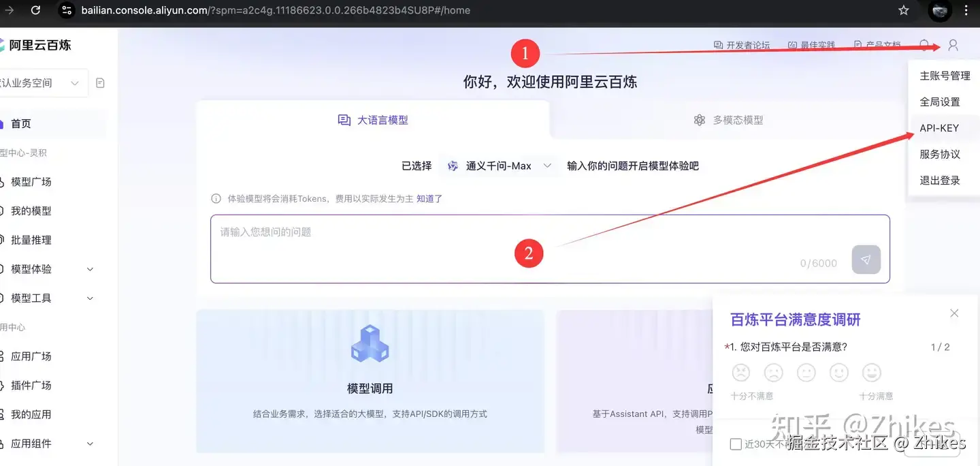Open the 开发者论坛 developer forum link
This screenshot has height=466, width=980.
(x=742, y=45)
